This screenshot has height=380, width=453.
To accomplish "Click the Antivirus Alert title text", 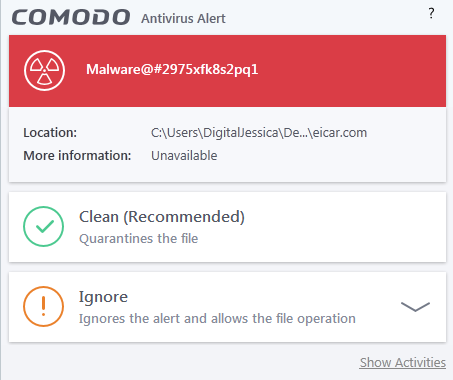I will click(x=183, y=18).
